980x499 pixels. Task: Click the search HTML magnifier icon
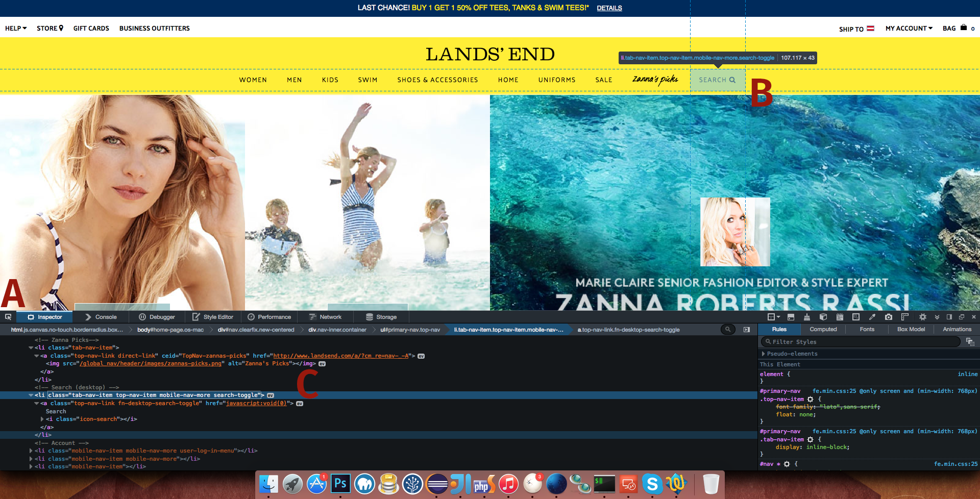point(728,330)
